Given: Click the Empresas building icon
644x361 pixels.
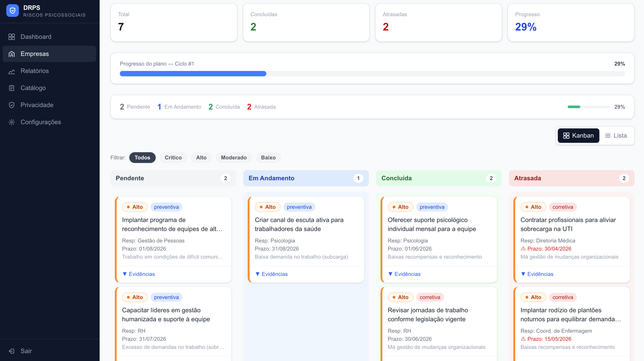Looking at the screenshot, I should click(12, 54).
